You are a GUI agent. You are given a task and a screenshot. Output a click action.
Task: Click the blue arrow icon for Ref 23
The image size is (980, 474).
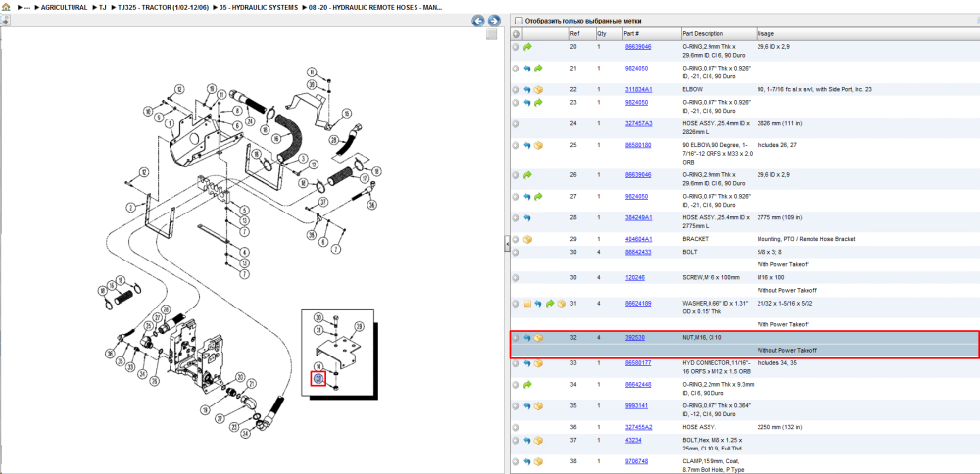pos(527,103)
